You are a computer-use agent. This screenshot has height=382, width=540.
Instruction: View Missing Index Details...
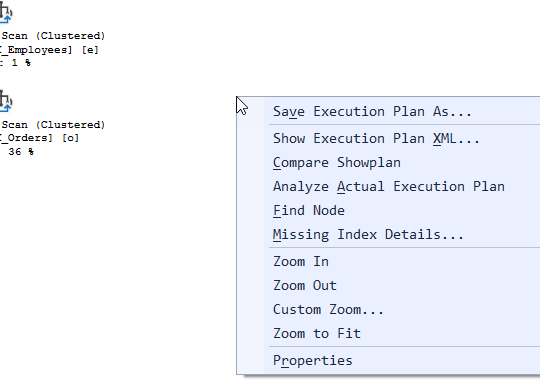pos(368,235)
